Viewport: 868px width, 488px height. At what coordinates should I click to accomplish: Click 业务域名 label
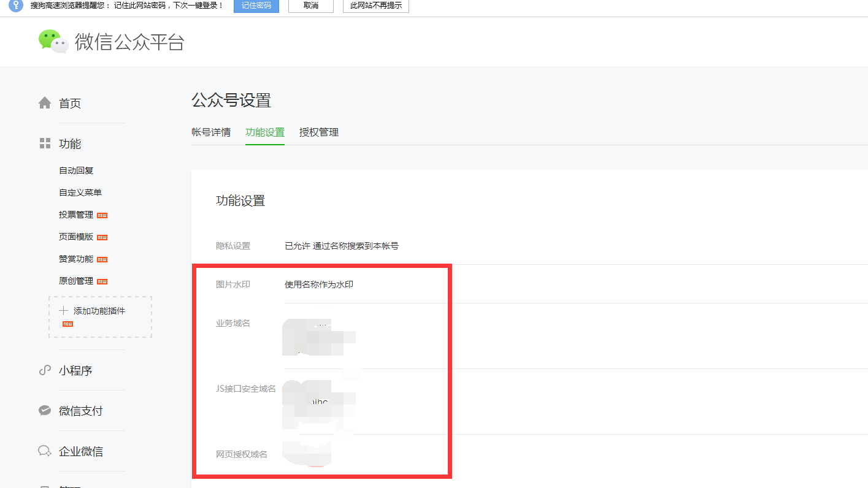pyautogui.click(x=233, y=323)
